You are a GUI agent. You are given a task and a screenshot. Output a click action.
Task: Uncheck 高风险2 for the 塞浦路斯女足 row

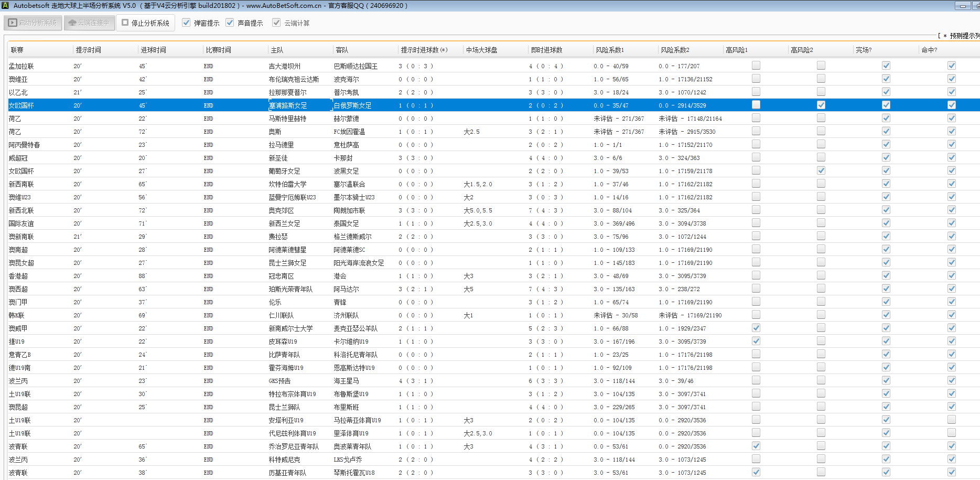click(x=821, y=105)
